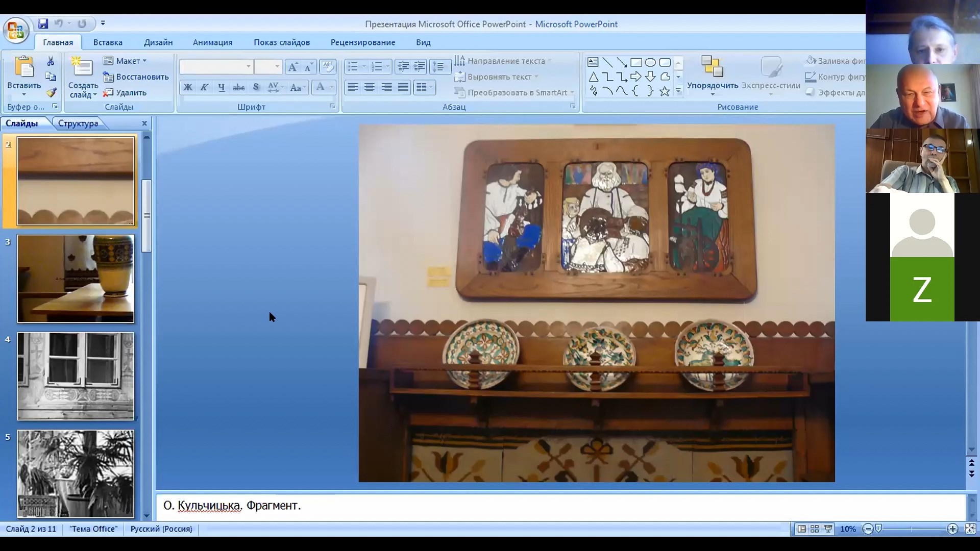Center the text alignment
980x551 pixels.
370,87
